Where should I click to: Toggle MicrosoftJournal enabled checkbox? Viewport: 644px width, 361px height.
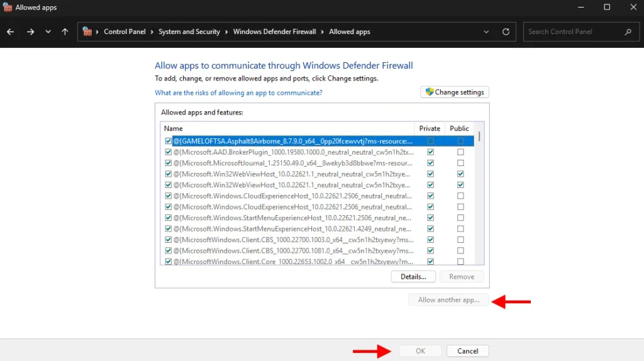(168, 163)
